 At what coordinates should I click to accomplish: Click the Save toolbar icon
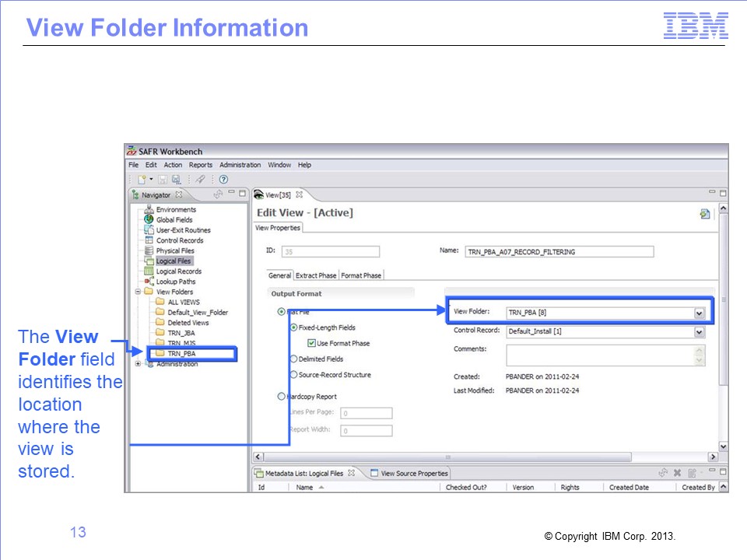[163, 180]
